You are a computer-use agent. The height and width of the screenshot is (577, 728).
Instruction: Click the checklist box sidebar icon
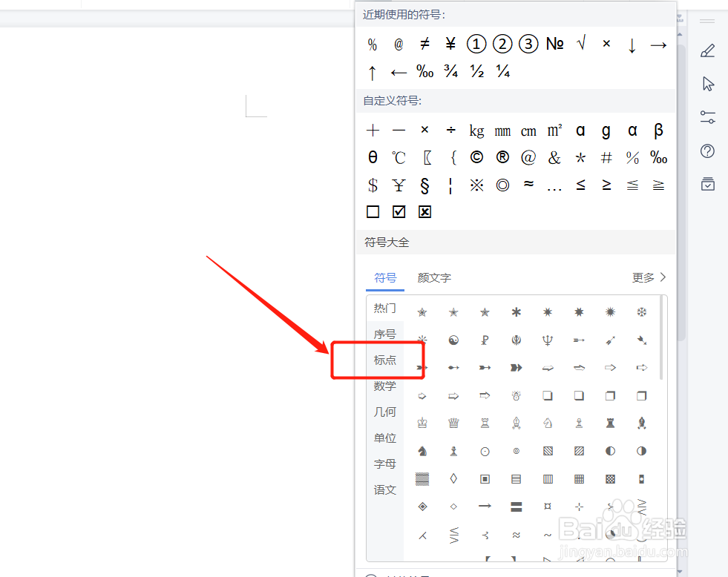[x=707, y=184]
